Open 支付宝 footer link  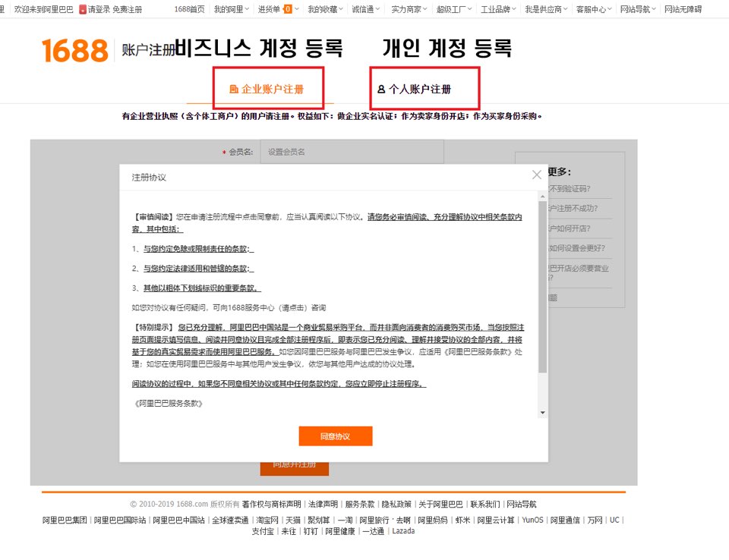point(264,531)
